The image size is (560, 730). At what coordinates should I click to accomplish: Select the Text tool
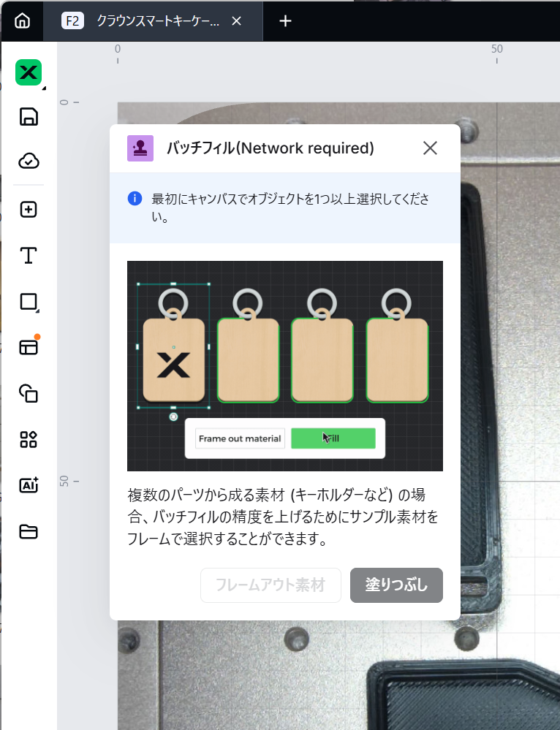tap(29, 255)
